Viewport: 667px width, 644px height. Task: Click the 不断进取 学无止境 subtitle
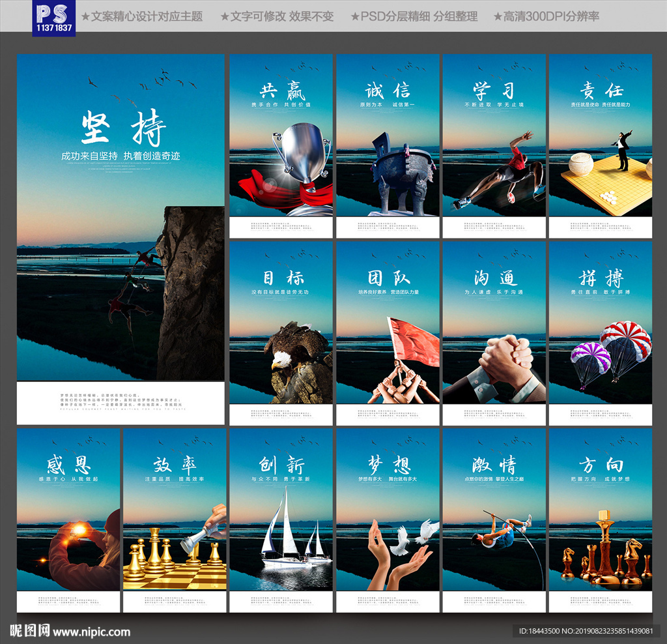494,105
